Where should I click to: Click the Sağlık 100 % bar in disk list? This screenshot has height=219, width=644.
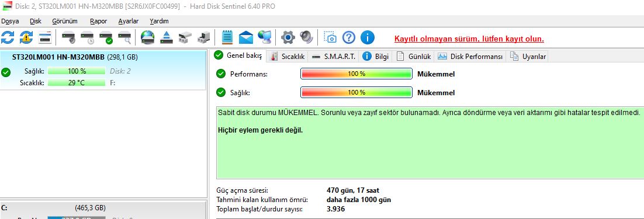tap(77, 71)
